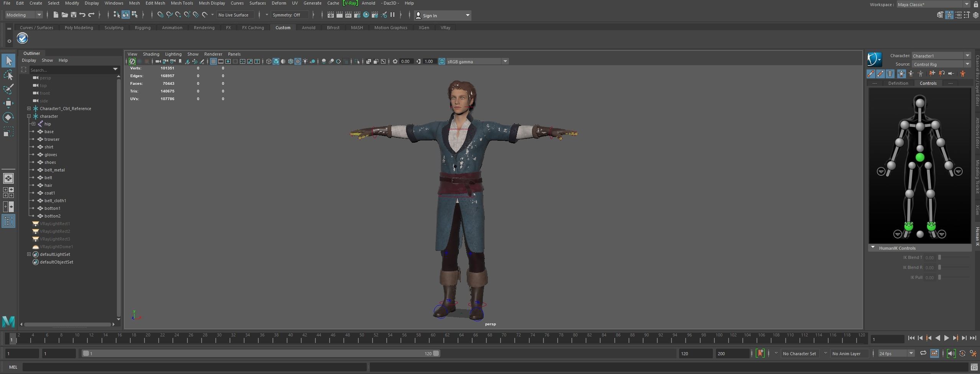Toggle the viewport grid display
Image resolution: width=980 pixels, height=374 pixels.
[213, 61]
